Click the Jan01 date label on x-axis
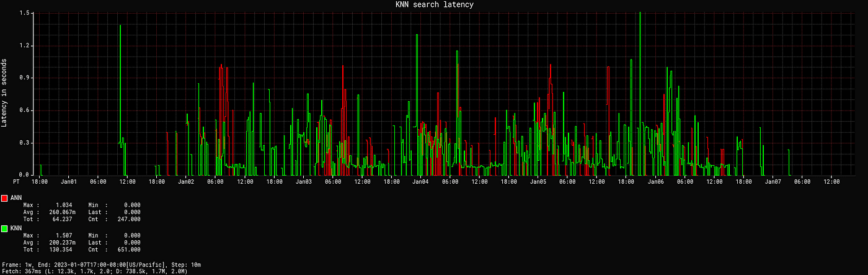The width and height of the screenshot is (868, 275). tap(69, 182)
